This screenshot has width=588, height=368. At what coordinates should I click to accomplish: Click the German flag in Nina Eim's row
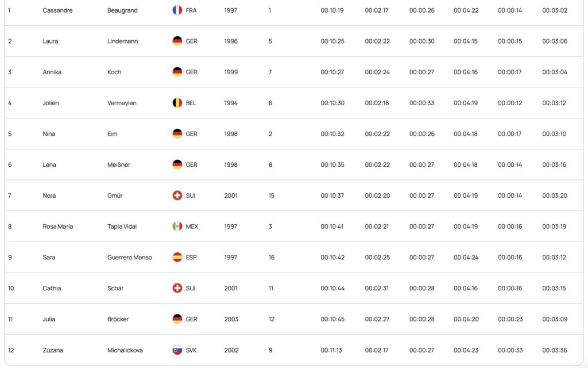177,134
